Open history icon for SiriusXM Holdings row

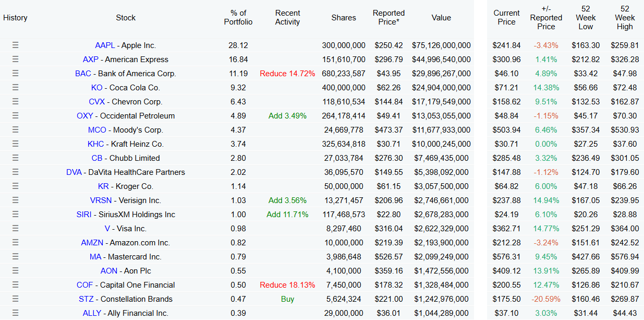15,215
